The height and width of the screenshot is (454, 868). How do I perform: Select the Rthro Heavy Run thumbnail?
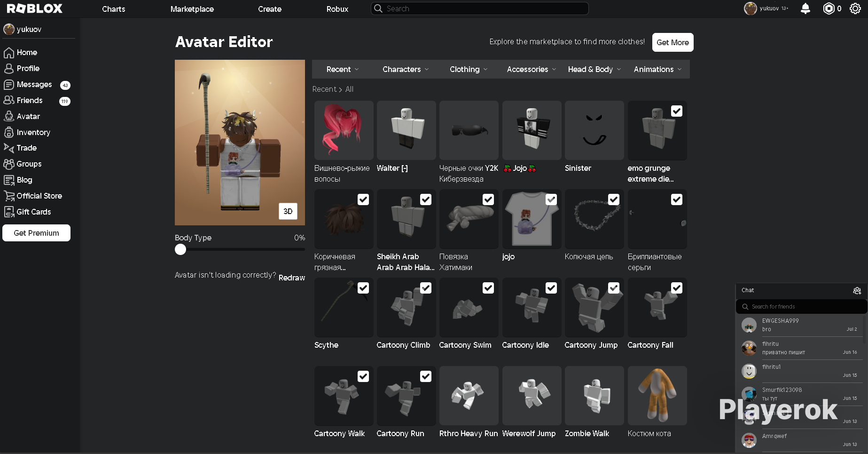[469, 396]
